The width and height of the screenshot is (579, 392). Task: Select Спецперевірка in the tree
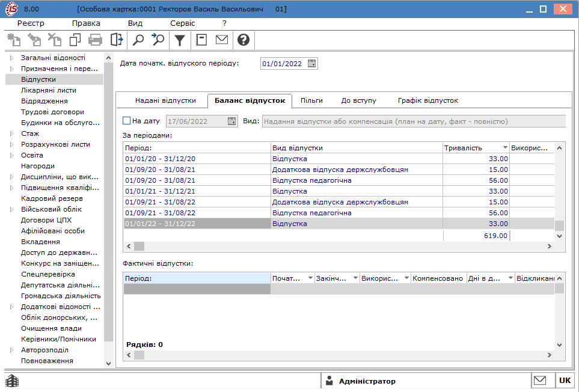click(48, 274)
